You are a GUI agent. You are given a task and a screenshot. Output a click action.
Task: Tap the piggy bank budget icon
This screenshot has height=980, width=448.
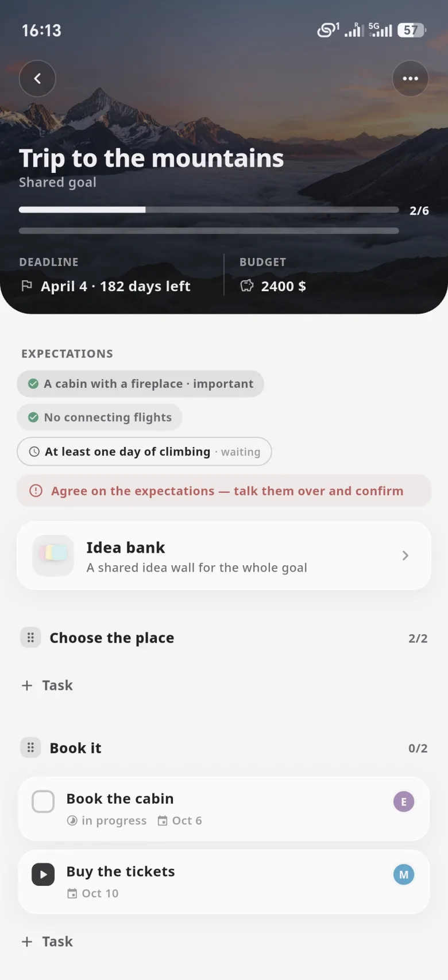(x=246, y=286)
